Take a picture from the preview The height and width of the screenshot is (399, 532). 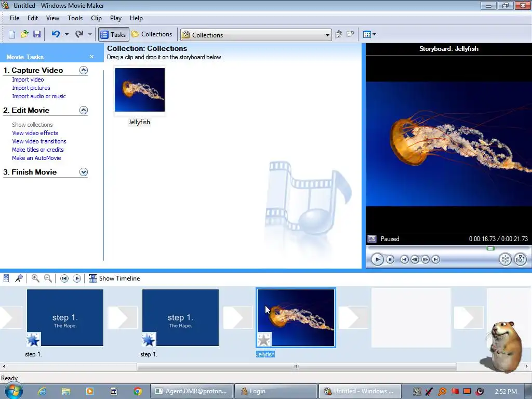[520, 260]
